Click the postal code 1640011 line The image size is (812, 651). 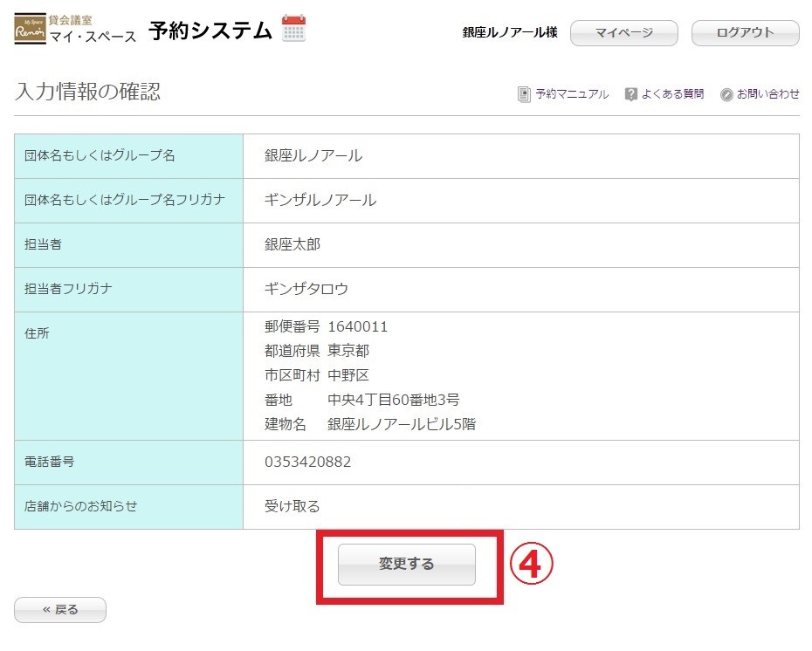click(x=327, y=327)
